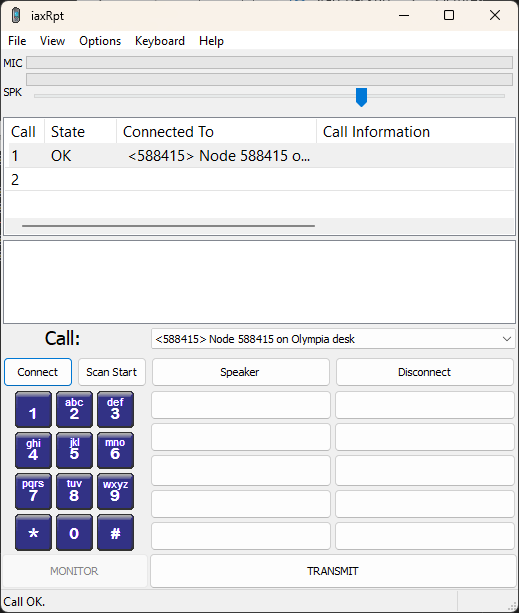Click the first blank preset button under Speaker
This screenshot has width=519, height=613.
pos(241,405)
